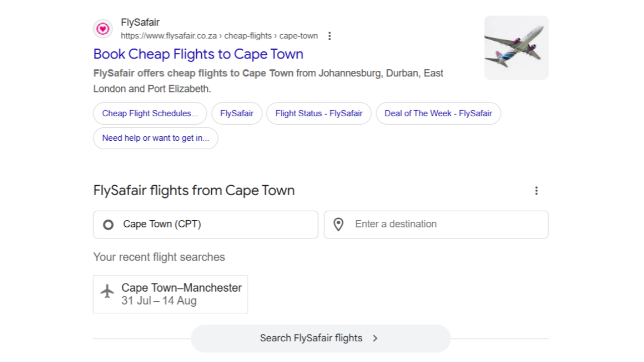Select the Need help or want to get in chip
The height and width of the screenshot is (362, 644).
[155, 138]
